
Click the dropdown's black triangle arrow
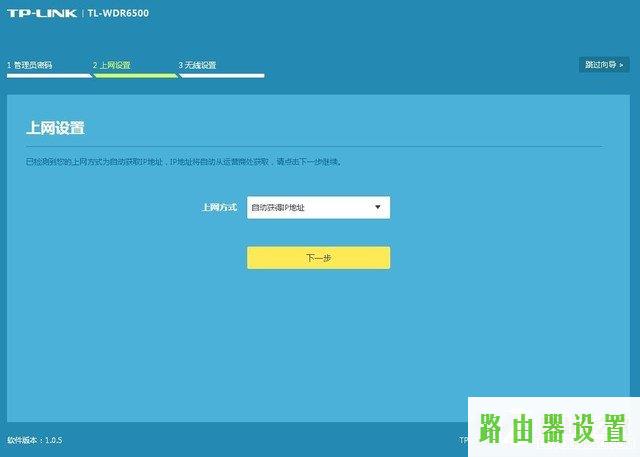(x=377, y=207)
